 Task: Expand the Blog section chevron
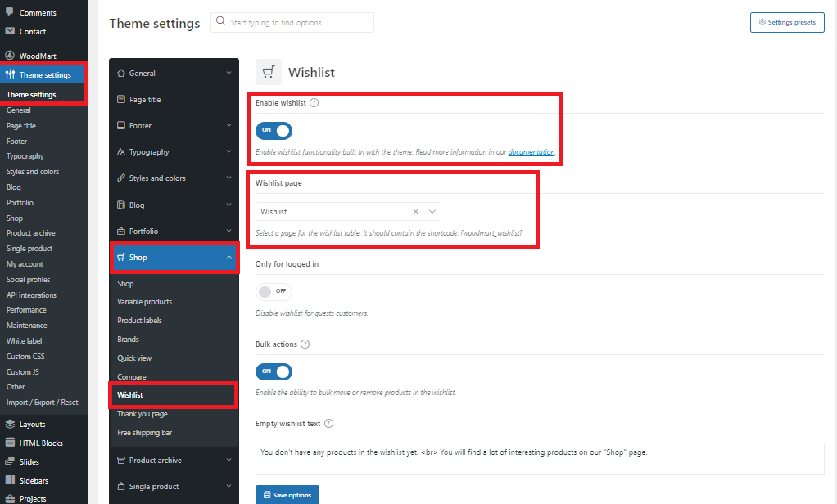pos(229,205)
